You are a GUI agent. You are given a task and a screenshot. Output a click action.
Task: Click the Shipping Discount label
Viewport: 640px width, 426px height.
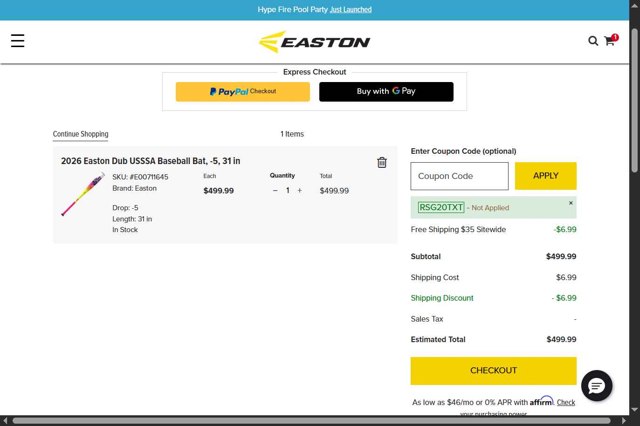click(x=442, y=298)
